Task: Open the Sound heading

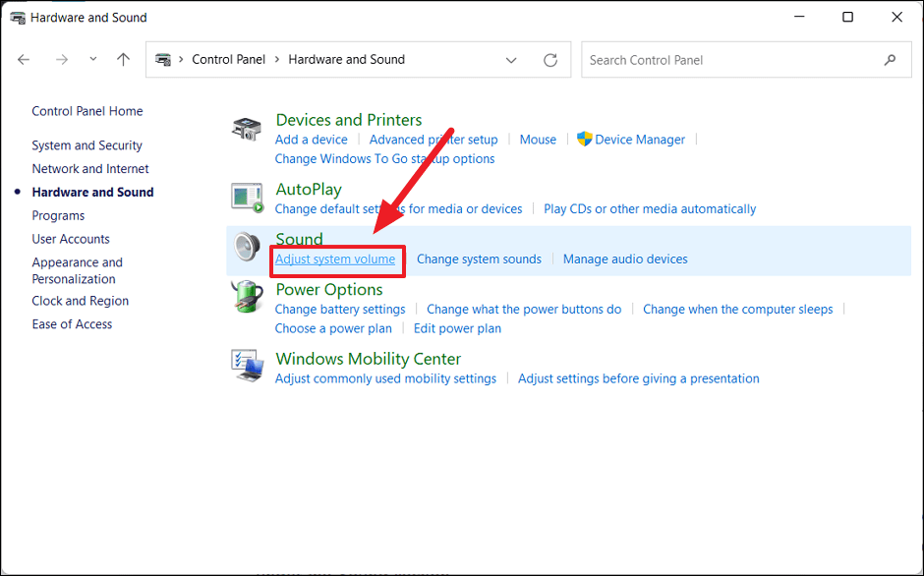Action: pos(300,239)
